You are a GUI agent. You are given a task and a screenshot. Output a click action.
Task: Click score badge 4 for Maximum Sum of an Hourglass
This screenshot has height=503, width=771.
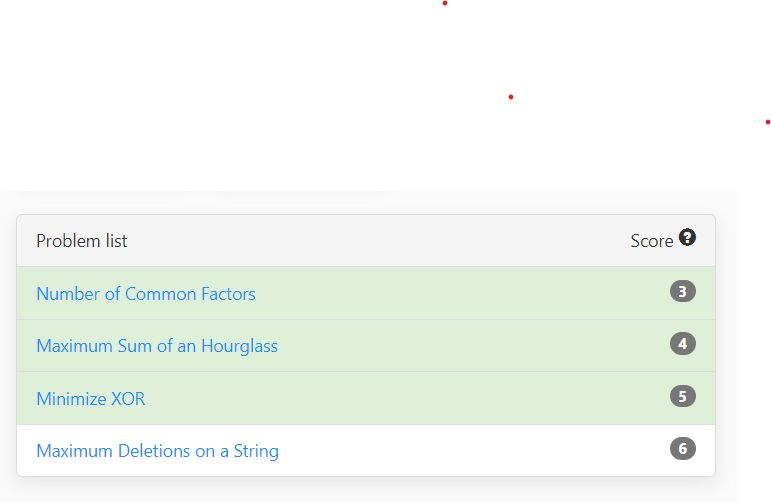click(683, 344)
